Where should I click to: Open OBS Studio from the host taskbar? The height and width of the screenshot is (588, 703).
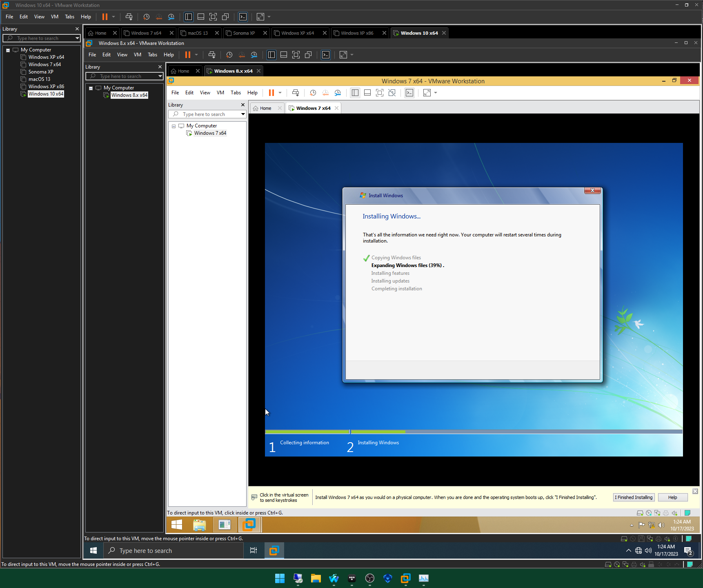click(370, 578)
